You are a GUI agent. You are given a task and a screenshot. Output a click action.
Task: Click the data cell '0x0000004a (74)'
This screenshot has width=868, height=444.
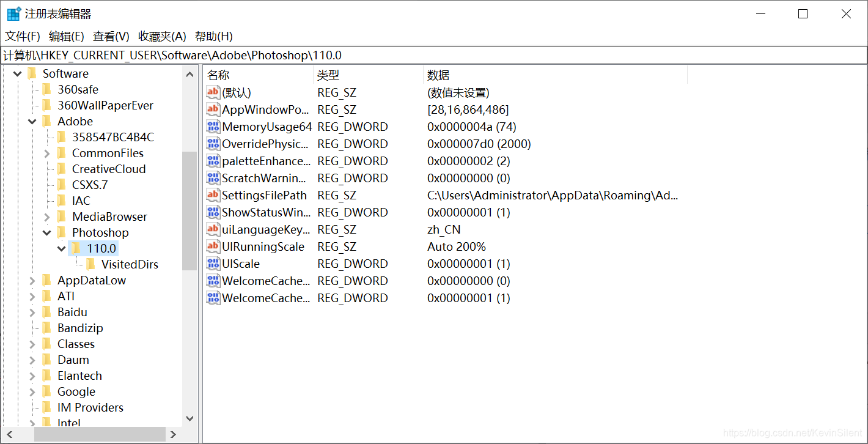click(x=472, y=127)
